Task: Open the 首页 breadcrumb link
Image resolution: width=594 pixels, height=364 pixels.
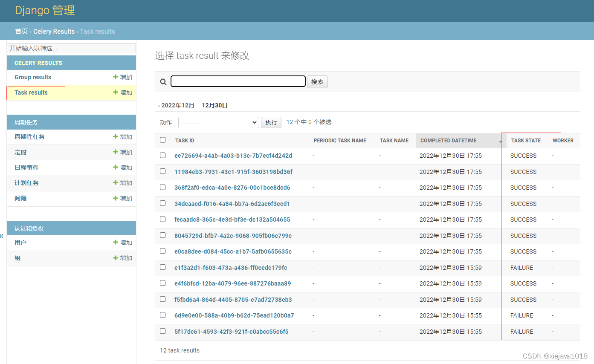Action: click(x=21, y=31)
